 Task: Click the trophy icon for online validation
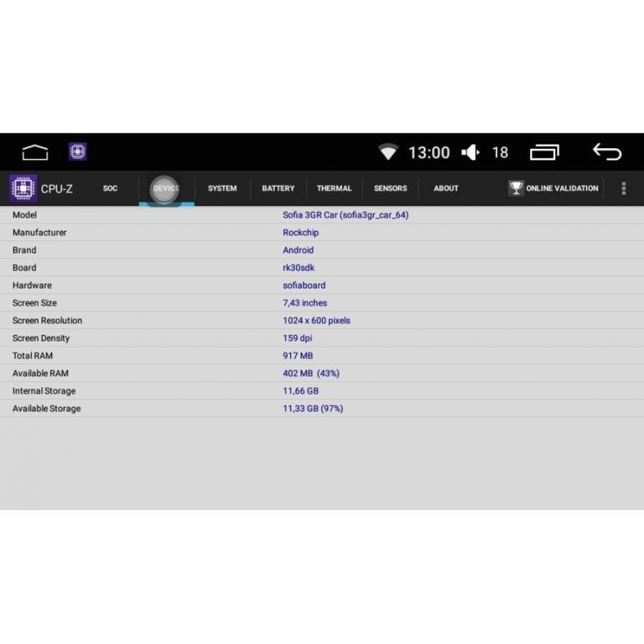pos(516,188)
